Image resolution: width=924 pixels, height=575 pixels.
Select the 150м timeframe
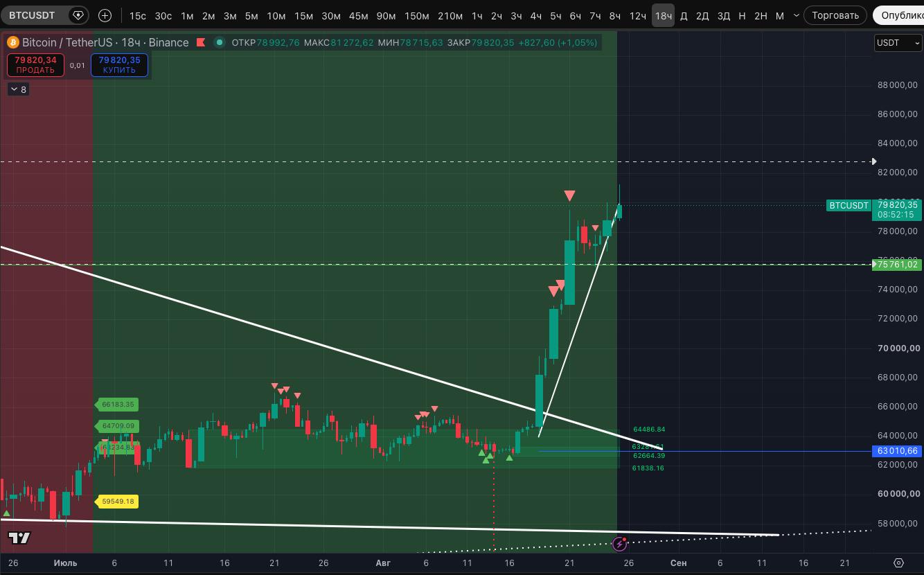click(x=416, y=15)
